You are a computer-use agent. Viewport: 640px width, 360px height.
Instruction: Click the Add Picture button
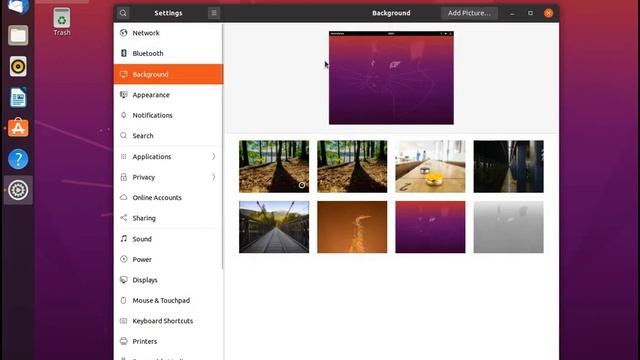[469, 13]
